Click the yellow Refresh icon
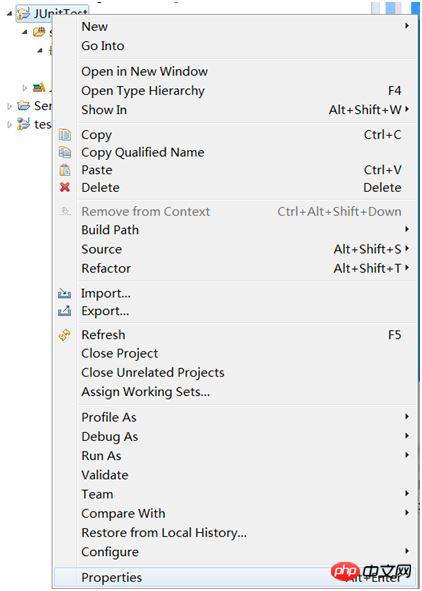Viewport: 422px width, 591px height. pyautogui.click(x=64, y=335)
